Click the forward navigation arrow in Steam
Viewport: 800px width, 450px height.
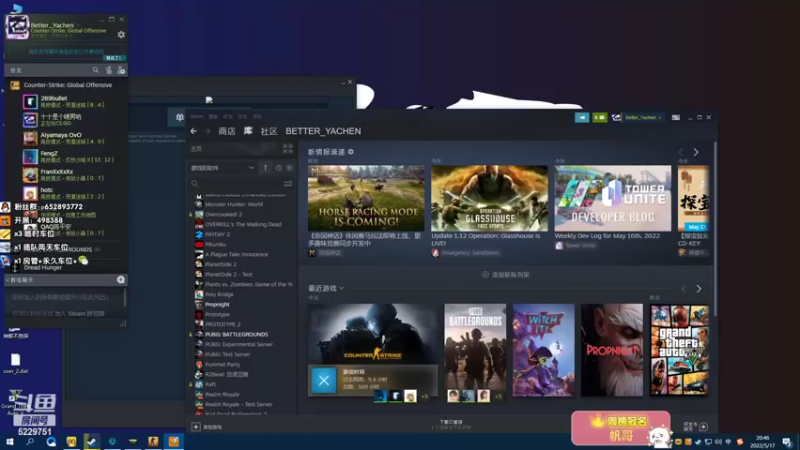point(207,131)
